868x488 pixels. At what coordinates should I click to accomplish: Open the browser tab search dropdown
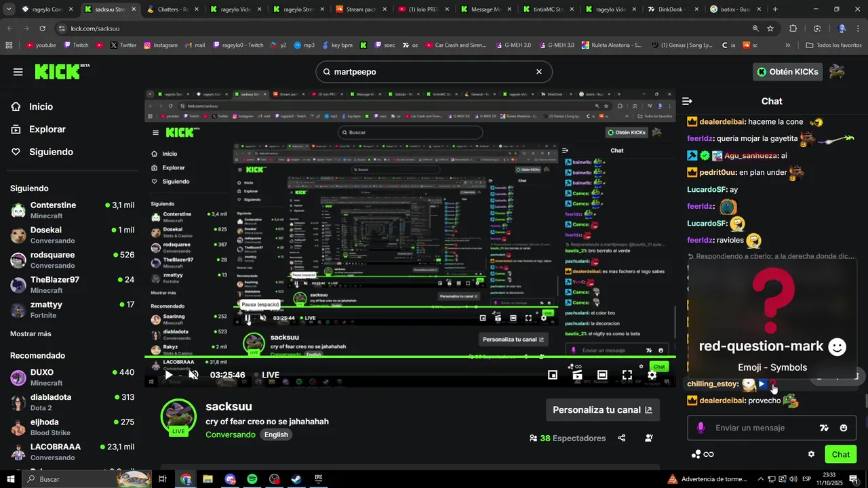pos(9,9)
